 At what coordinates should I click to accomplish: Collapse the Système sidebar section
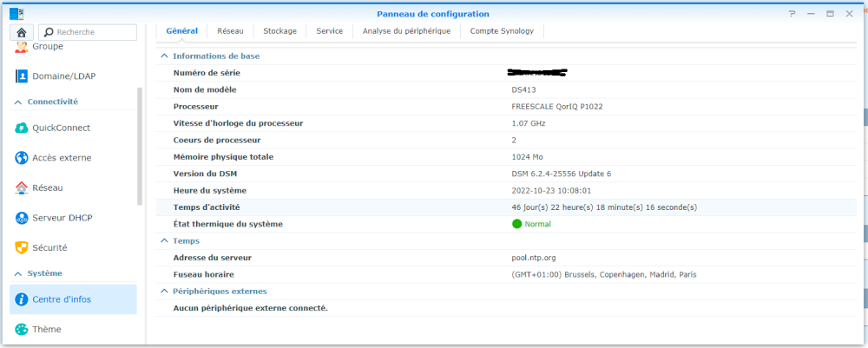click(x=17, y=274)
